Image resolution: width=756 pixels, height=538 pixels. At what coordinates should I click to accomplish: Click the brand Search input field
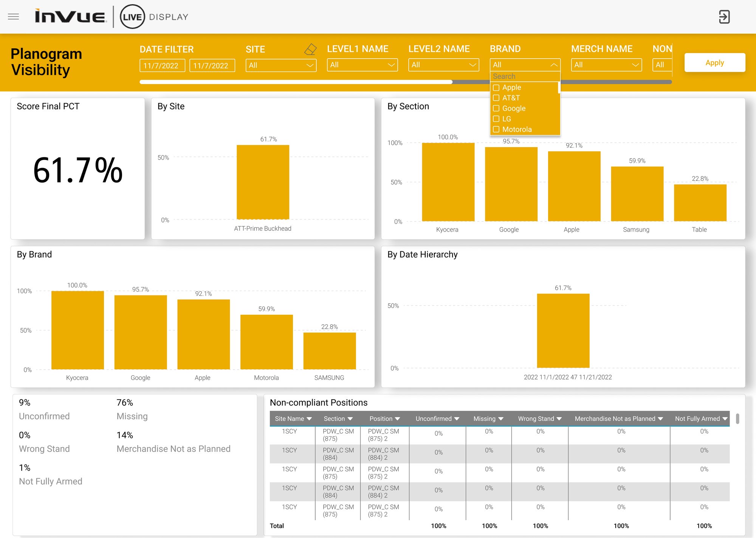(525, 76)
